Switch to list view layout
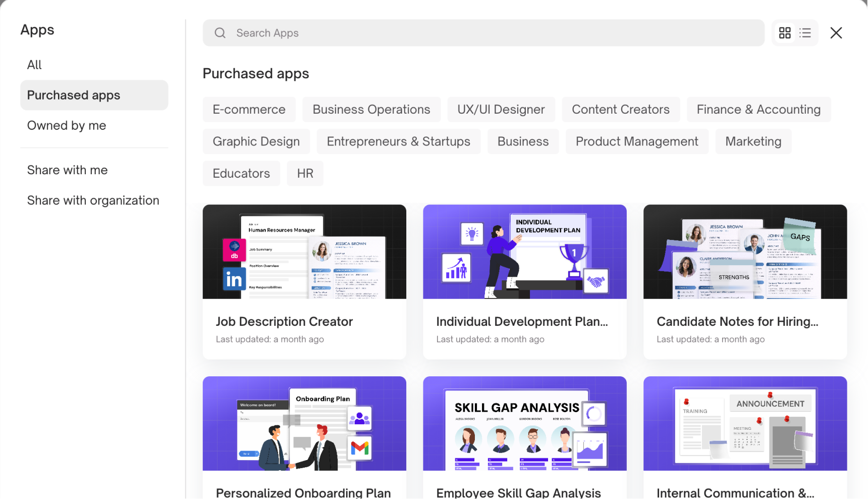This screenshot has width=868, height=499. [805, 33]
